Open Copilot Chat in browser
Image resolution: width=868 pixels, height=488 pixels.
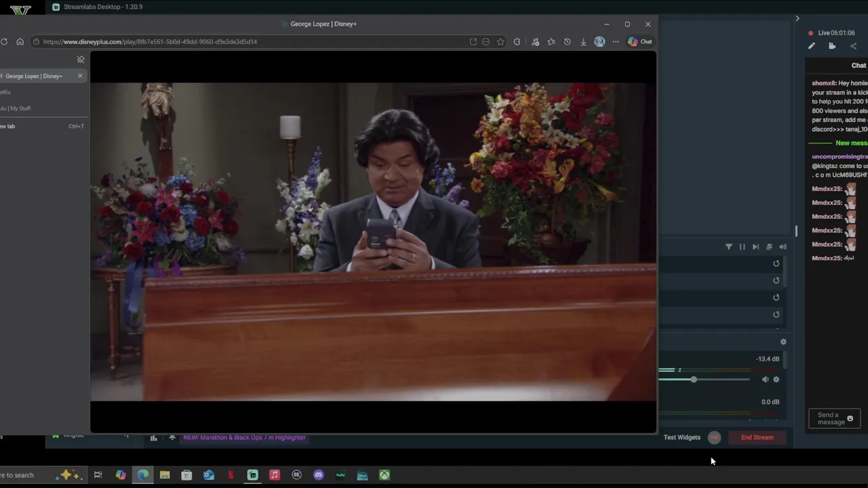[x=640, y=41]
